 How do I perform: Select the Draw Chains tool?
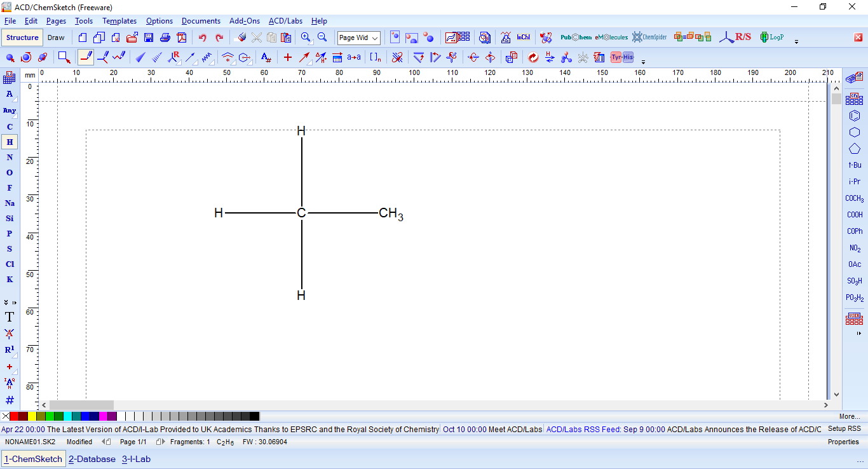point(119,57)
